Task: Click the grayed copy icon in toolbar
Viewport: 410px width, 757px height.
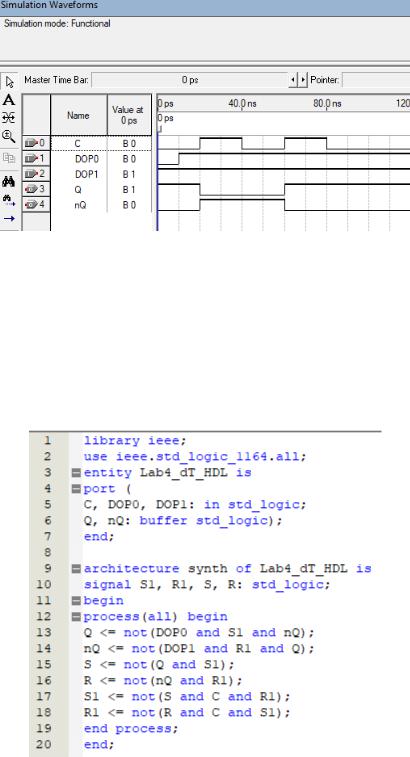Action: click(x=9, y=157)
